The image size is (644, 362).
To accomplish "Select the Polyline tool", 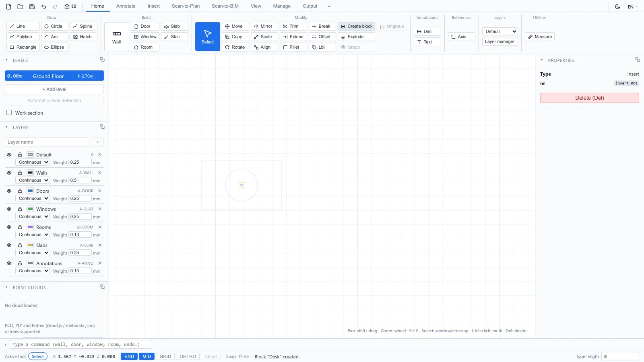I will tap(23, 37).
